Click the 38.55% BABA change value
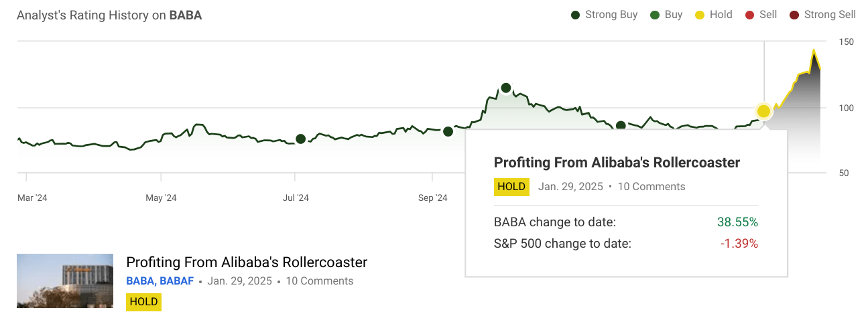This screenshot has height=314, width=868. [737, 222]
